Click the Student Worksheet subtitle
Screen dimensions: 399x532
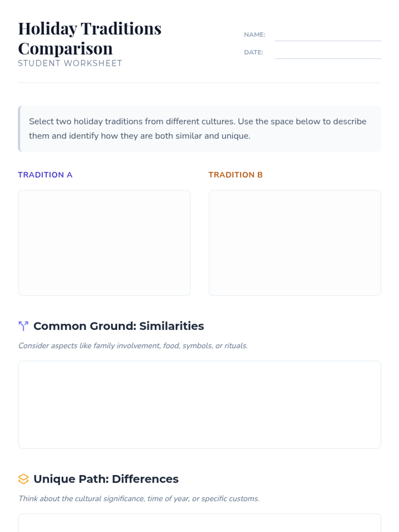pos(70,63)
